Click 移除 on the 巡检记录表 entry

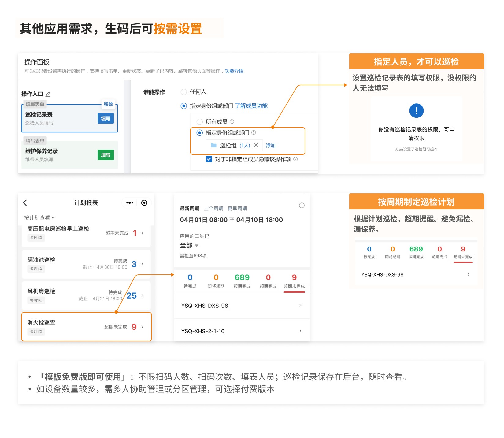[108, 104]
